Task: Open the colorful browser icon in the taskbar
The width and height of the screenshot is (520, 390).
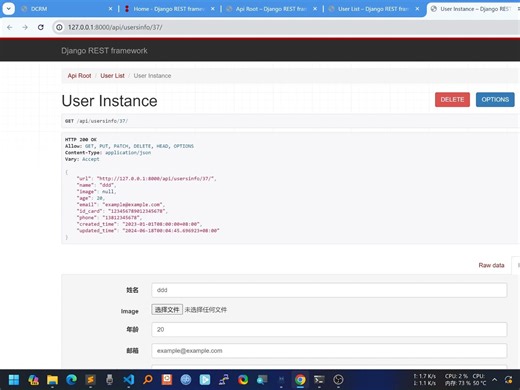Action: 243,380
